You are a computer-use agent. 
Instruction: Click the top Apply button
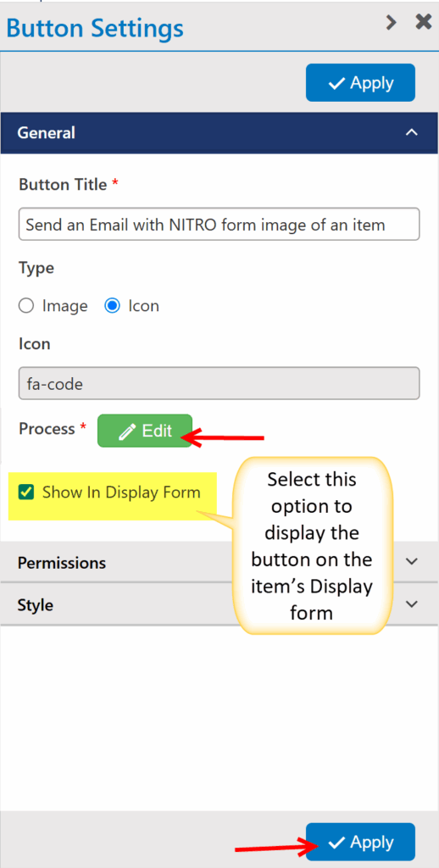point(360,82)
